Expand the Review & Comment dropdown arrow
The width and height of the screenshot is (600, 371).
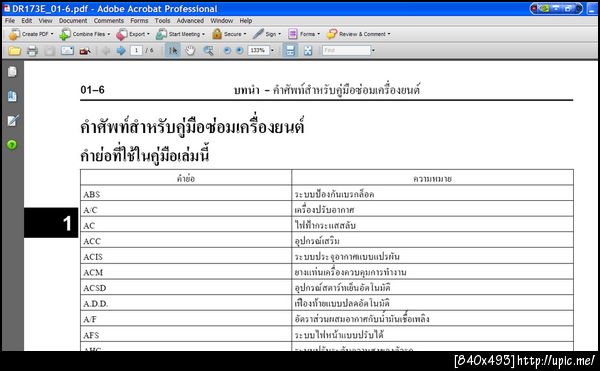point(389,34)
